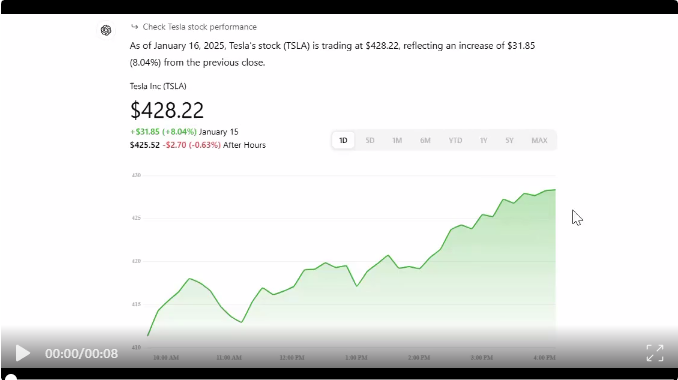Select the 1D time range tab
Viewport: 678px width, 380px height.
pos(343,140)
